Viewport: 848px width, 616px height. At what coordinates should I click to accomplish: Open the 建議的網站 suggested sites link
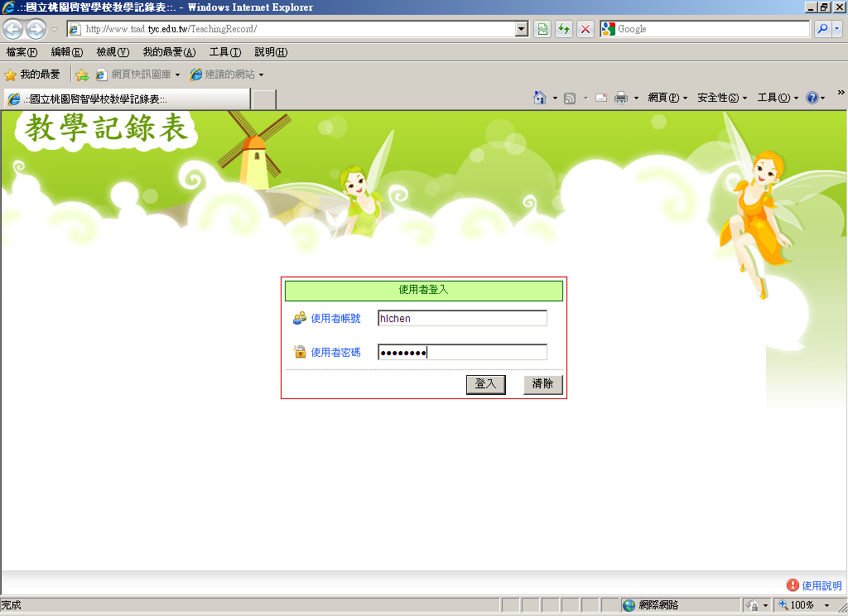coord(227,75)
